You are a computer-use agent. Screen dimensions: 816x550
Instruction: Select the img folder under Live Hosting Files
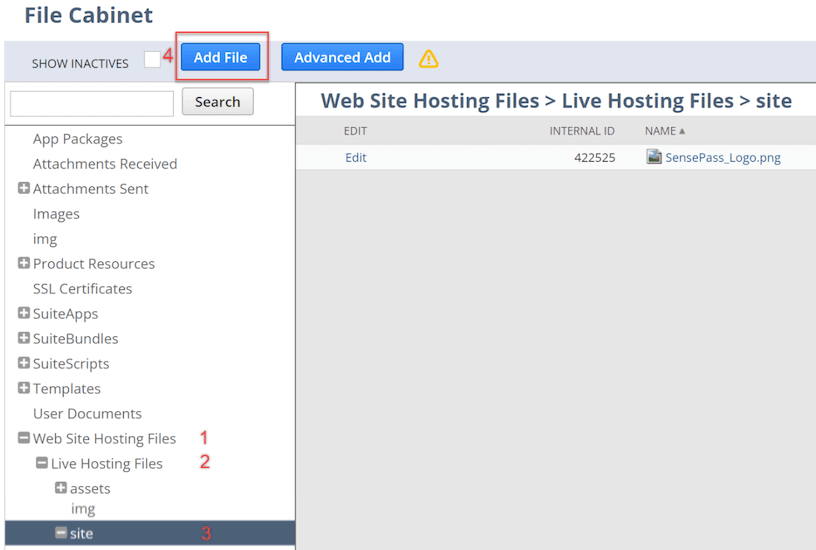83,508
